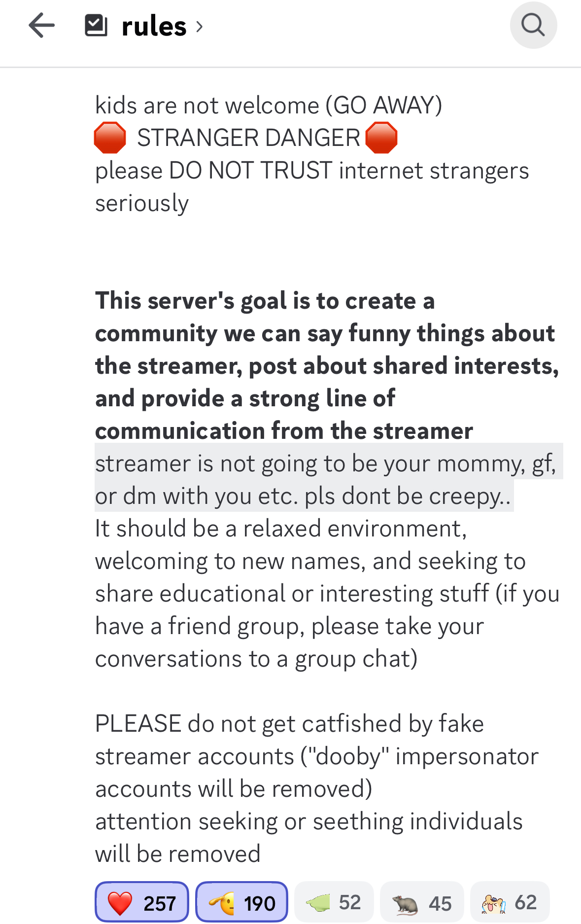
Task: Tap the 'It should be a relaxed environment' paragraph
Action: 327,593
